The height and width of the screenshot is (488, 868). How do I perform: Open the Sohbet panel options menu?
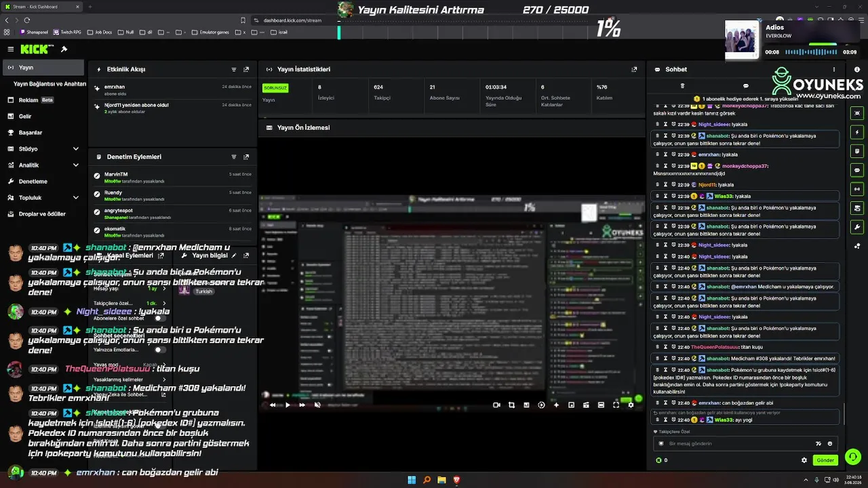click(x=834, y=69)
